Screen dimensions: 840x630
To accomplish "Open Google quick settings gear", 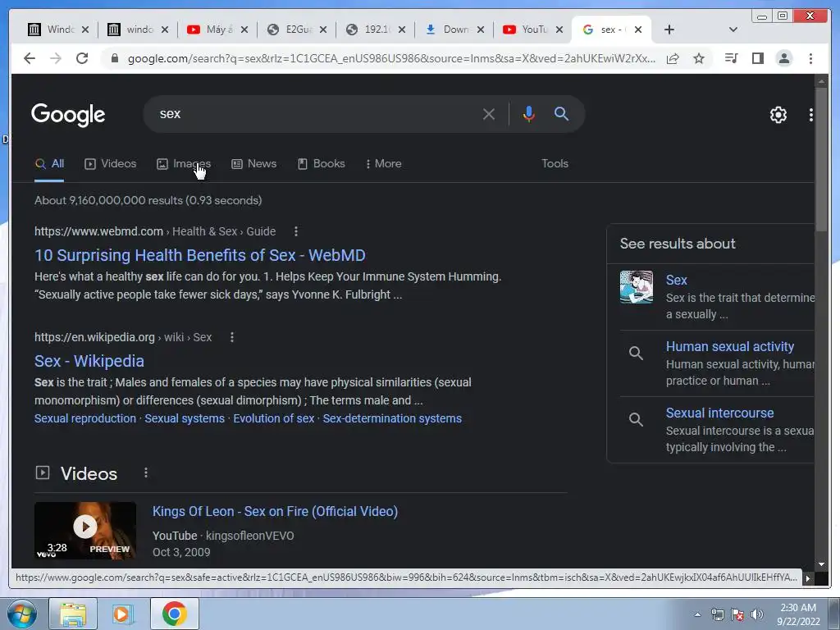I will point(778,115).
